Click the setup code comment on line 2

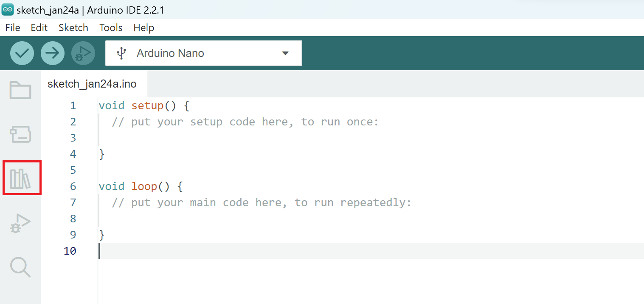245,122
